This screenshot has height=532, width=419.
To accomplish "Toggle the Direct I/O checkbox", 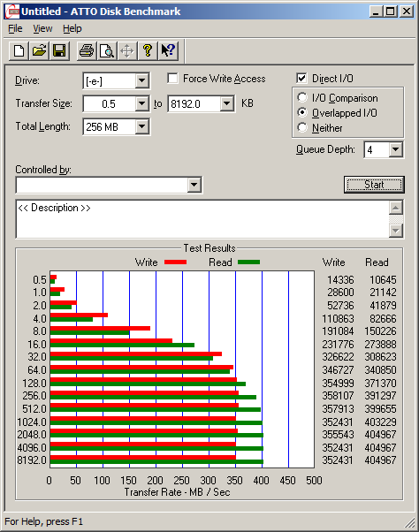I will coord(301,79).
